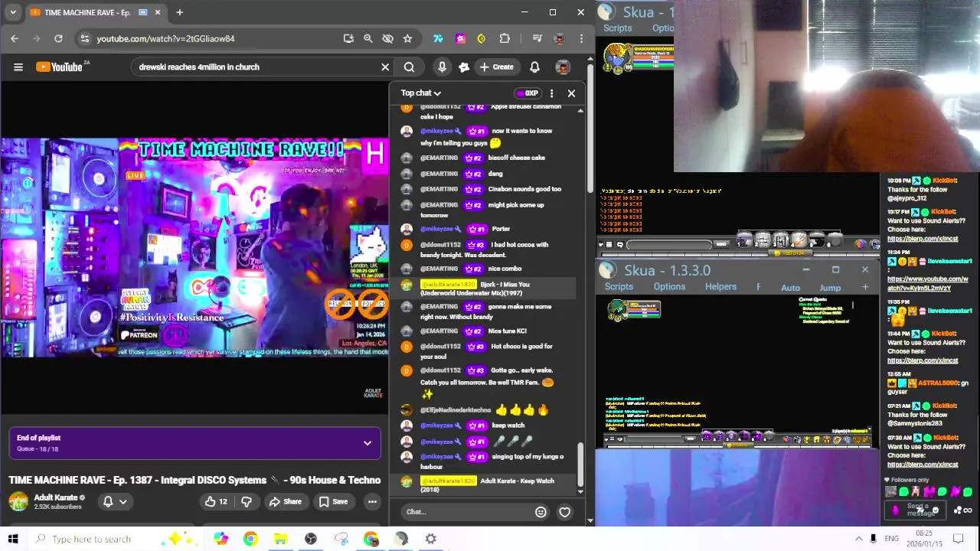The image size is (980, 551).
Task: Click the TIME MACHINE RAVE video player
Action: point(194,248)
